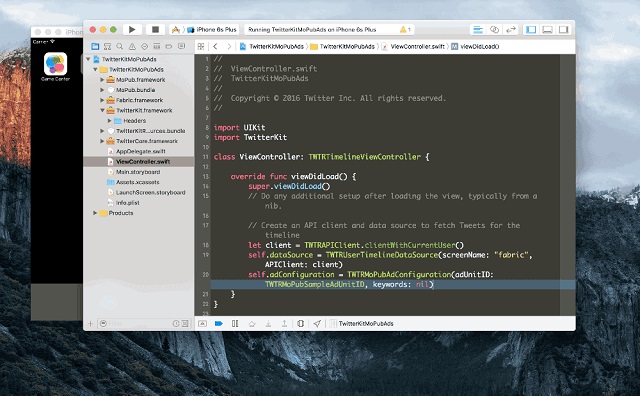Open the Symbol navigator tab
The image size is (640, 396).
[107, 46]
